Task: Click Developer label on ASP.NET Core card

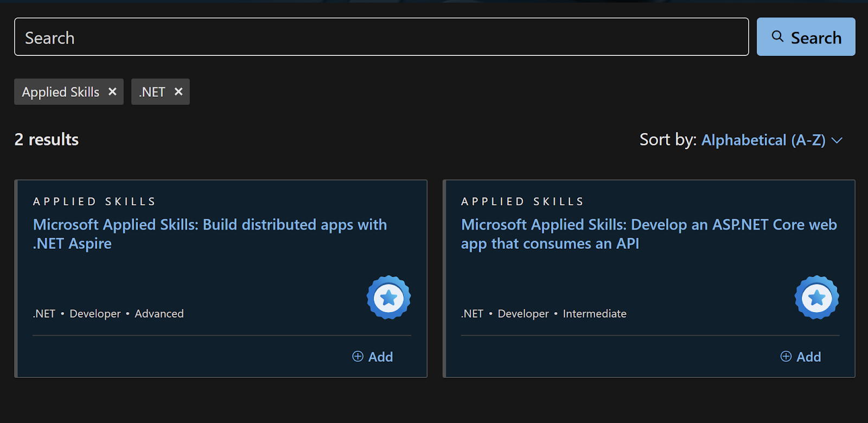Action: click(x=523, y=314)
